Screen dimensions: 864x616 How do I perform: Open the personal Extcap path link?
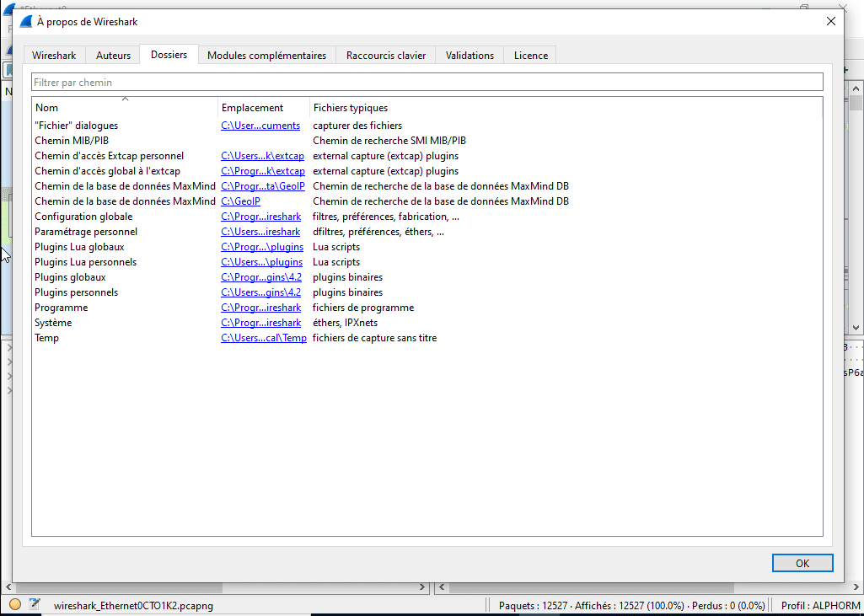pyautogui.click(x=262, y=156)
